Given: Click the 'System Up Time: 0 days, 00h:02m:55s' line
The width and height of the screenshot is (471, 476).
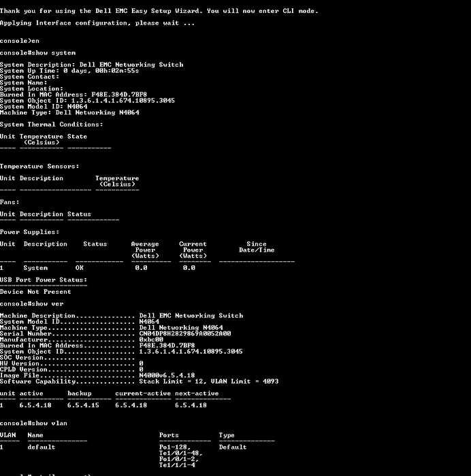Looking at the screenshot, I should pyautogui.click(x=69, y=71).
